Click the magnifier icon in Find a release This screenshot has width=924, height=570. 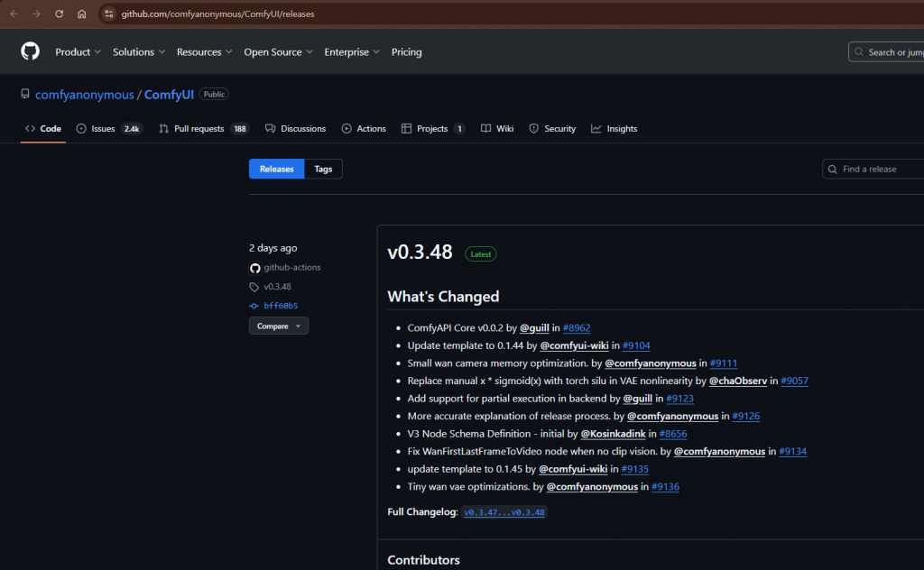click(x=832, y=169)
